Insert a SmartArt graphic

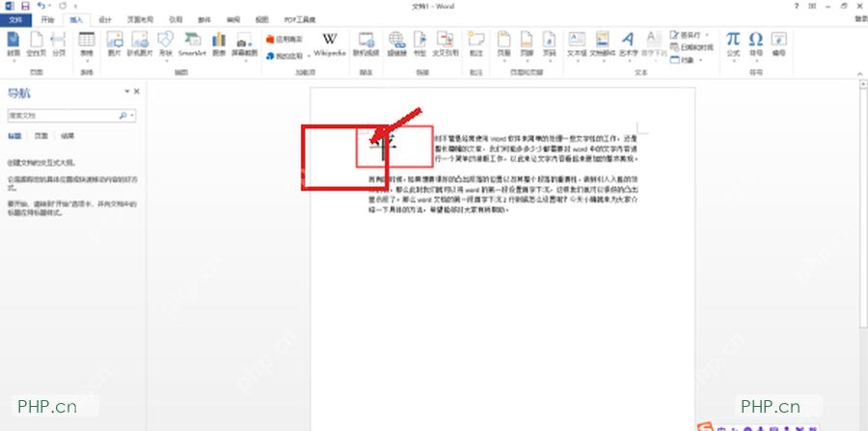click(193, 44)
